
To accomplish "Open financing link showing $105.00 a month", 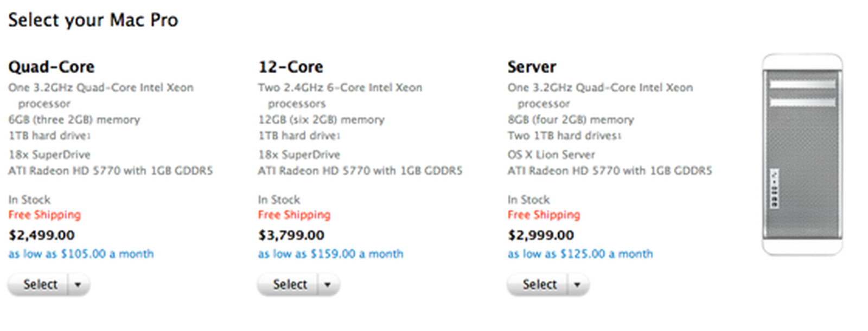I will (x=81, y=254).
